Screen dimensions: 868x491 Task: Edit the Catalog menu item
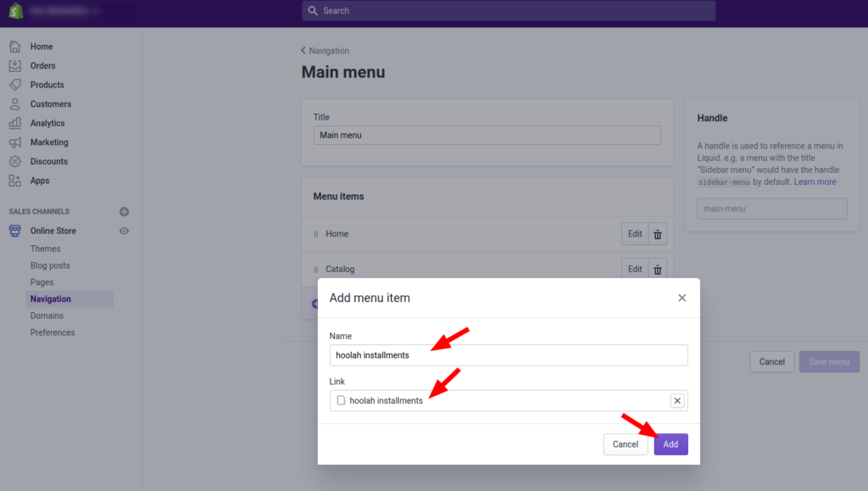click(634, 269)
